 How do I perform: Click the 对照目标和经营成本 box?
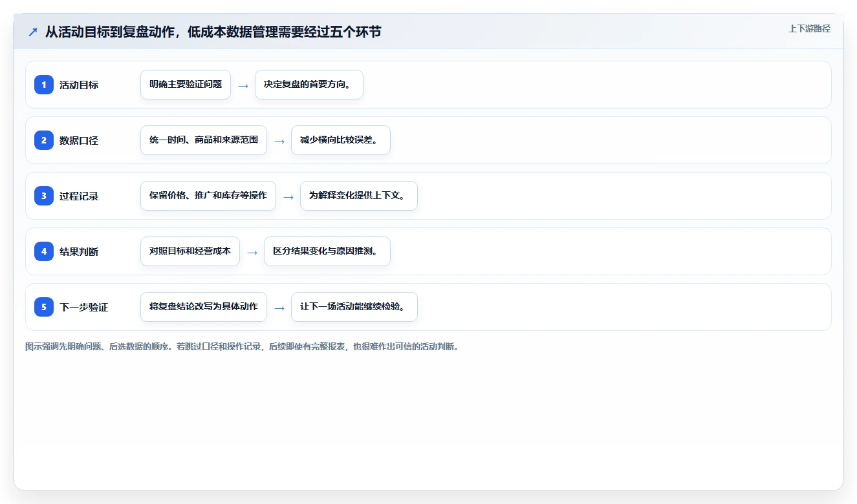pyautogui.click(x=190, y=251)
